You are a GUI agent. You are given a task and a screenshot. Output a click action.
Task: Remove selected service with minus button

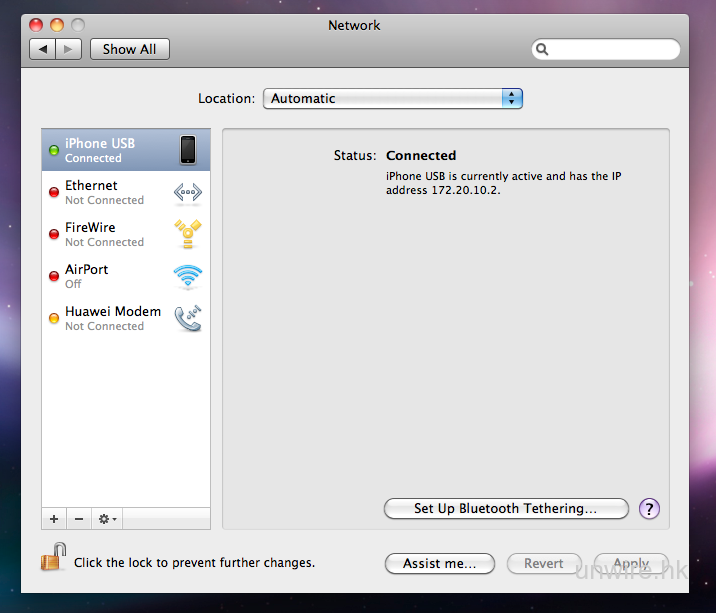[x=79, y=519]
